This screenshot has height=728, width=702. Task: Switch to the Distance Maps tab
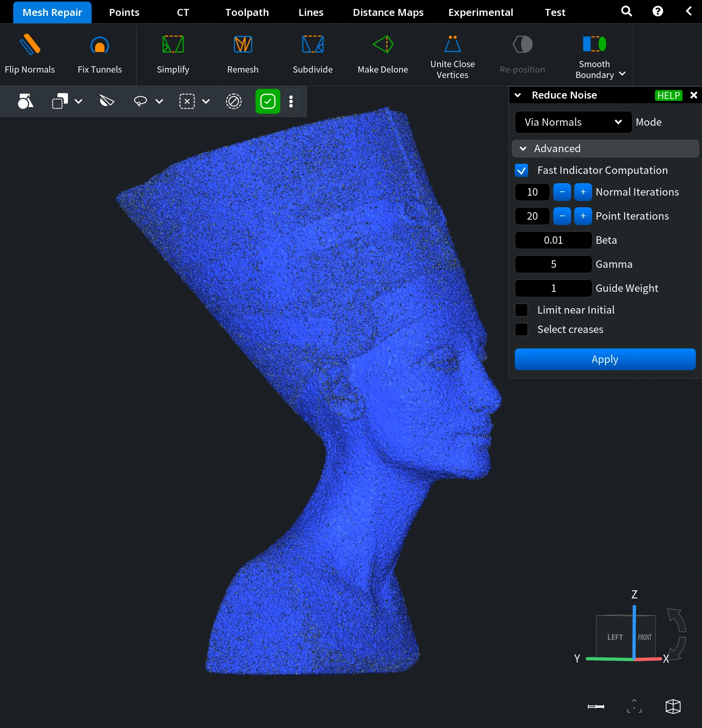tap(388, 12)
